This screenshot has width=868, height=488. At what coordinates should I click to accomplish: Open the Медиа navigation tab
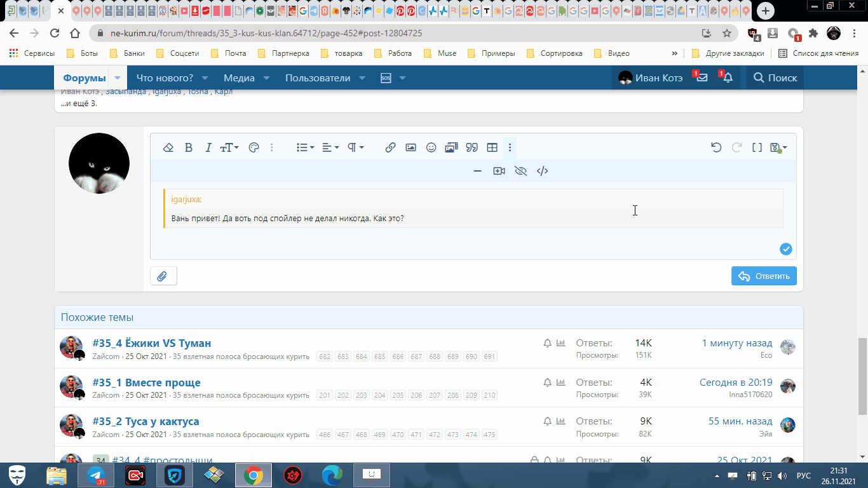click(239, 78)
